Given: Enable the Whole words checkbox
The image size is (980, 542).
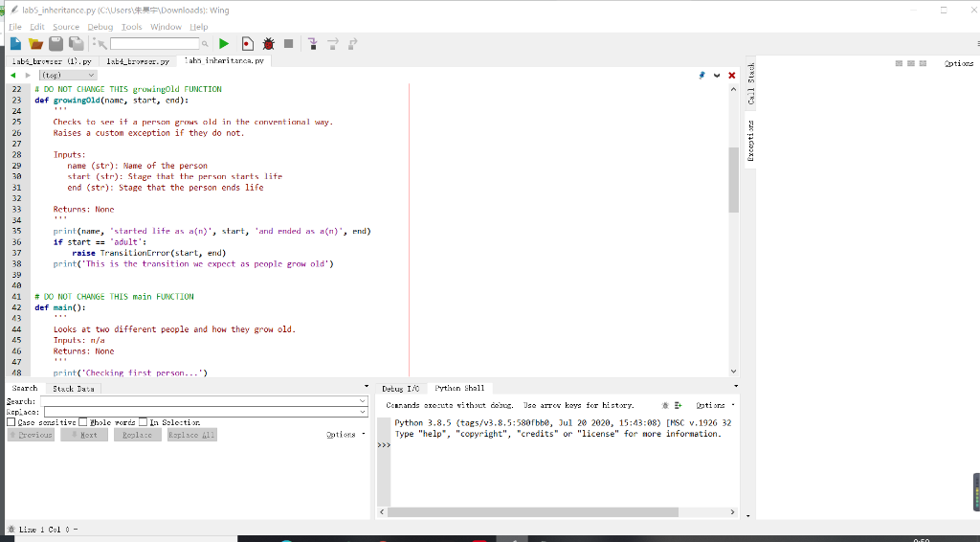Looking at the screenshot, I should pos(82,422).
